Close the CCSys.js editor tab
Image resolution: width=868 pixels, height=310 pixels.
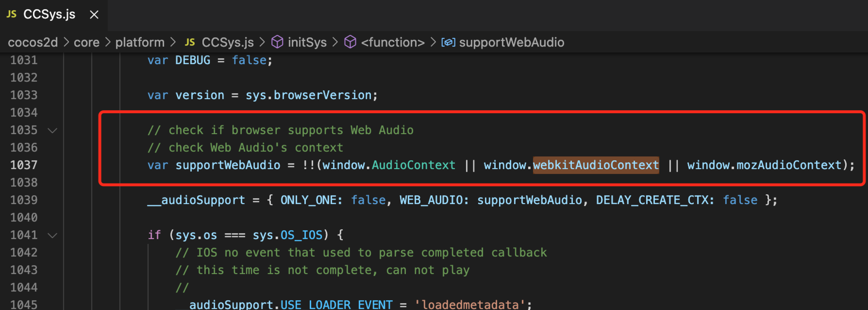click(x=94, y=15)
